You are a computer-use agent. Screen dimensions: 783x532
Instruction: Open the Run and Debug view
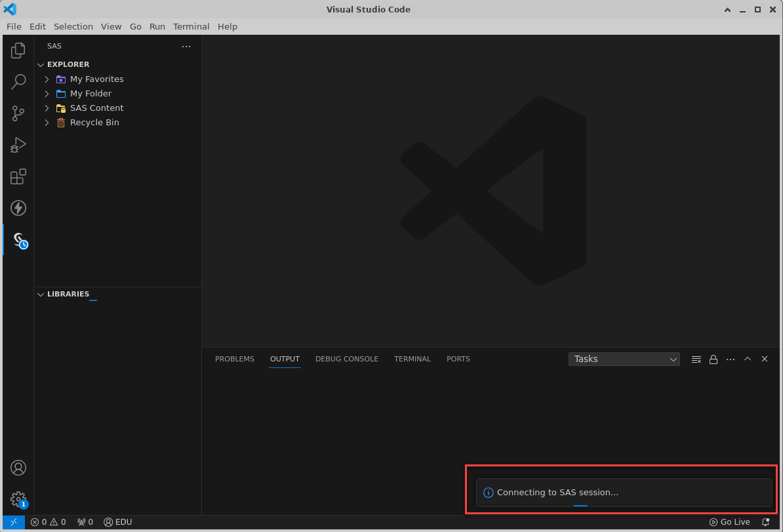(18, 145)
